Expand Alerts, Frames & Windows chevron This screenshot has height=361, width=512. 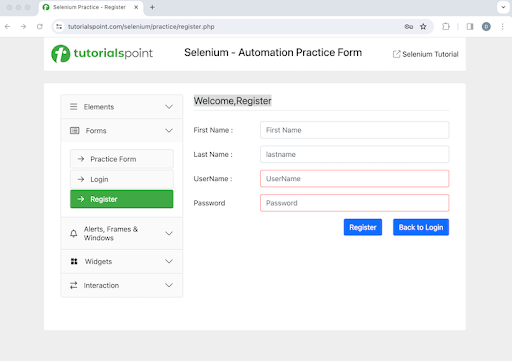169,233
